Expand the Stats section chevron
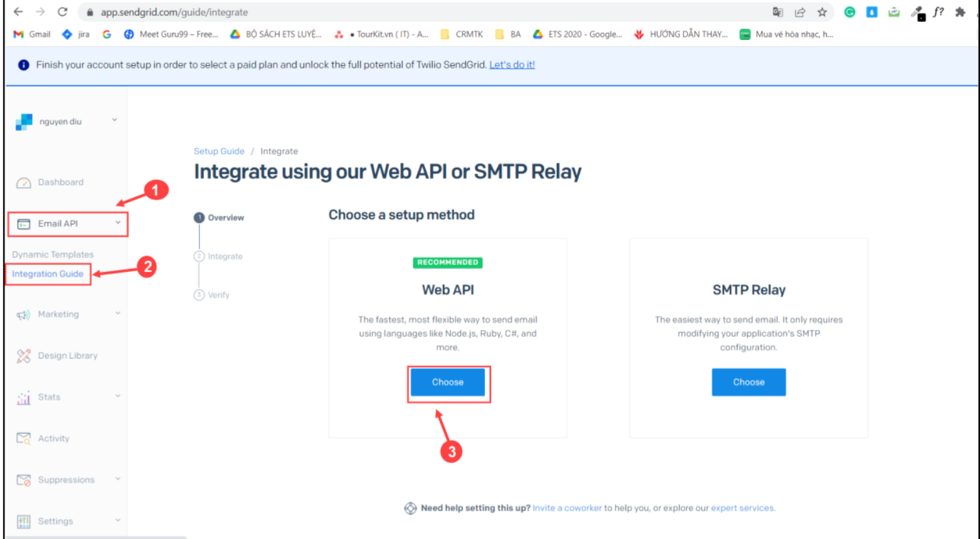This screenshot has height=539, width=980. pyautogui.click(x=118, y=396)
